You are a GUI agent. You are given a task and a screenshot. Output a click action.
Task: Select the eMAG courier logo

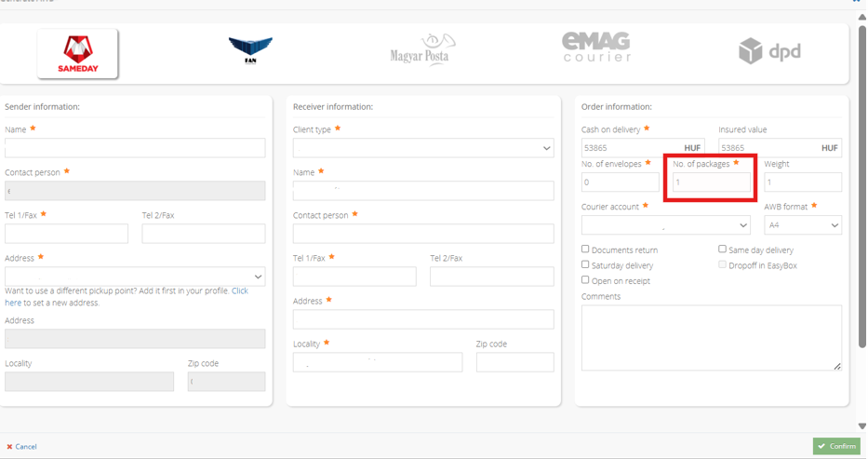pos(596,47)
